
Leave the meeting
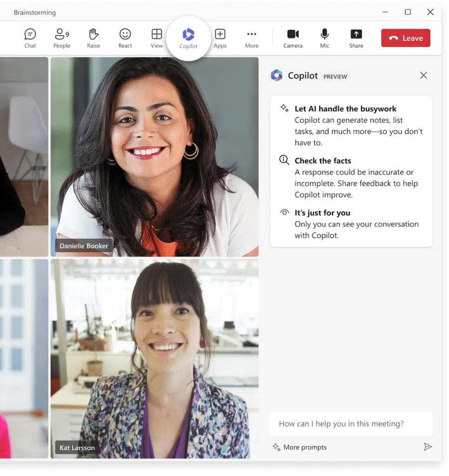click(406, 38)
